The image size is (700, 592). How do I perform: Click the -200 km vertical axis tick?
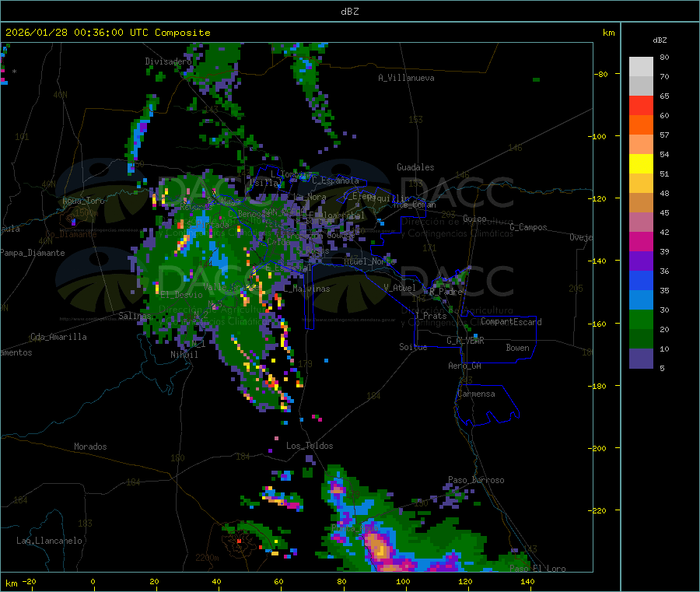598,448
